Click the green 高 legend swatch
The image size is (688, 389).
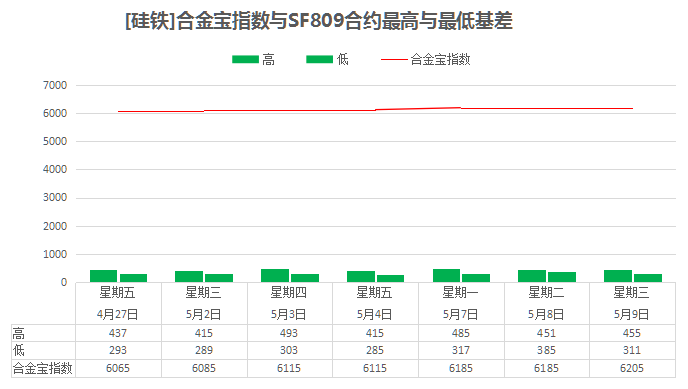point(245,59)
